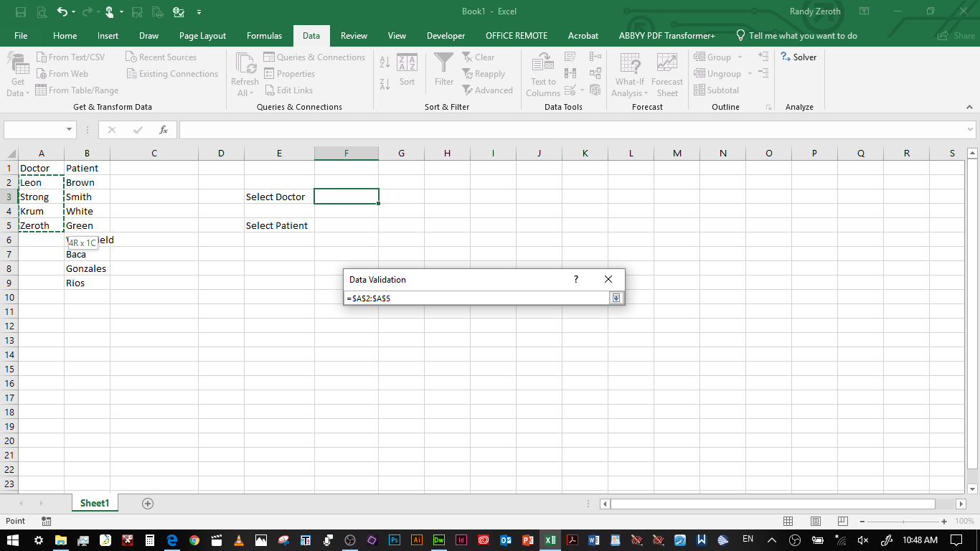Launch the Solver add-in
Viewport: 980px width, 551px height.
798,57
